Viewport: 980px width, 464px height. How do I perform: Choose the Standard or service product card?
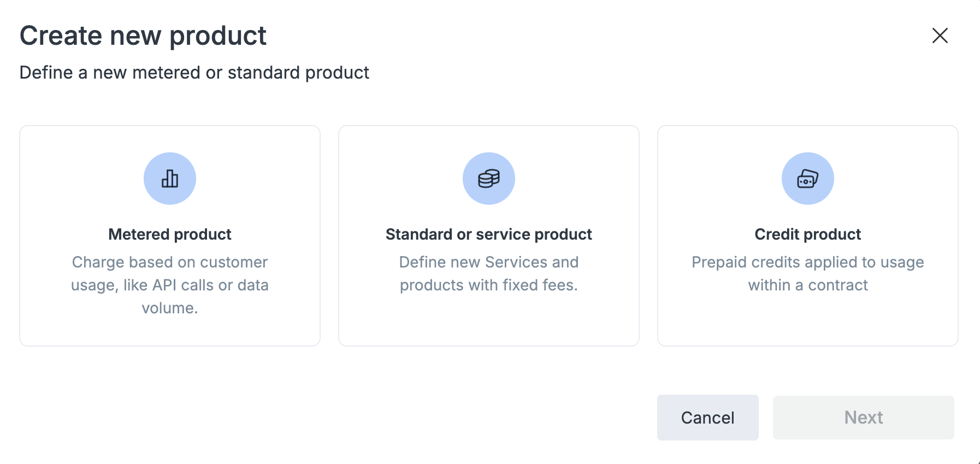(x=489, y=236)
